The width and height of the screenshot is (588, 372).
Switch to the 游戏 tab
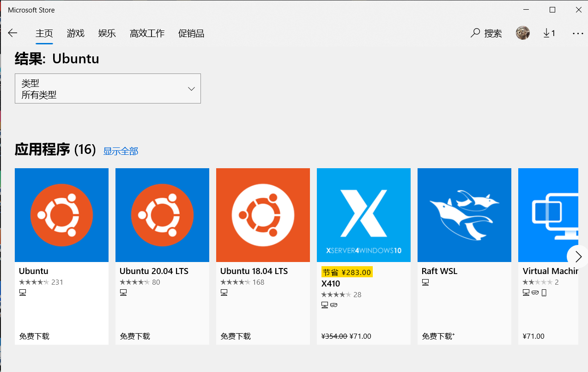click(75, 33)
